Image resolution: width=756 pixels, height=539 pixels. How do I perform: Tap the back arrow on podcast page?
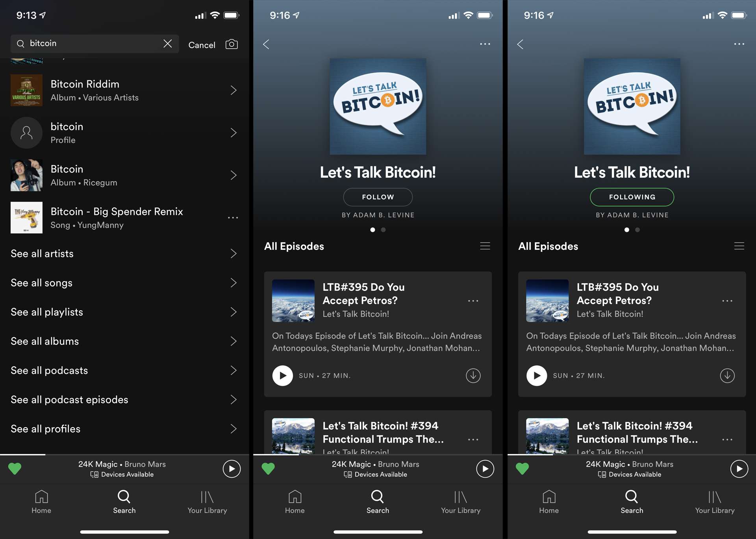[x=266, y=43]
